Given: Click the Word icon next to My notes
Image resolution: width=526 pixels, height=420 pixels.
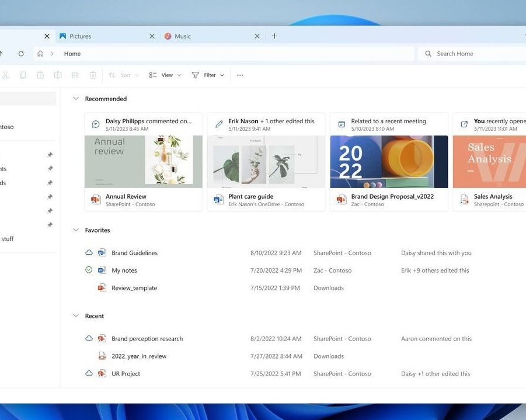Looking at the screenshot, I should pos(102,270).
